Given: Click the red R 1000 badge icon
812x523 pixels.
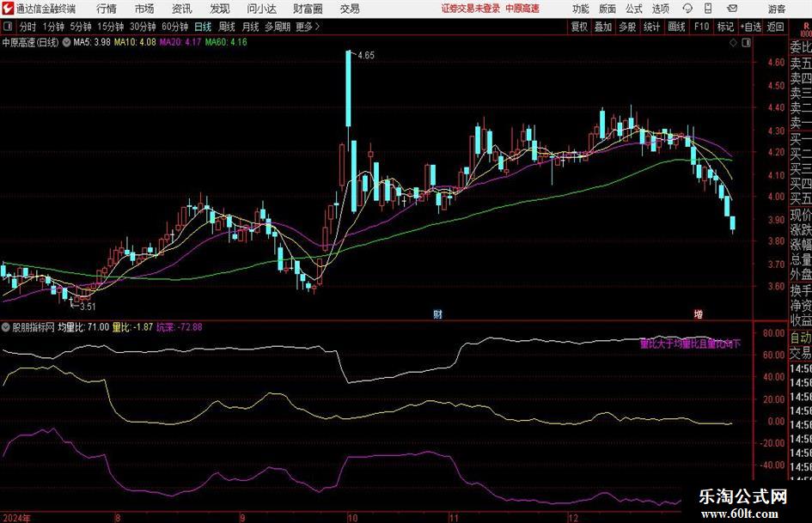Looking at the screenshot, I should [806, 30].
